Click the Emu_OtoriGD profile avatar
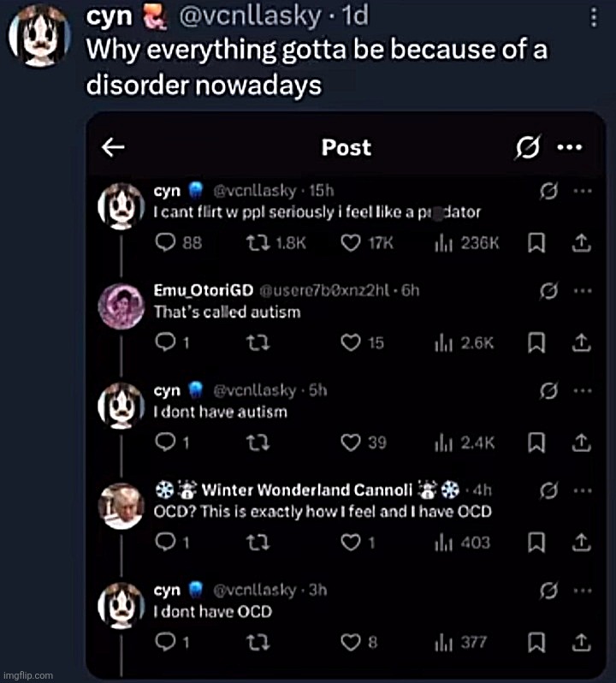This screenshot has height=683, width=616. [x=121, y=306]
